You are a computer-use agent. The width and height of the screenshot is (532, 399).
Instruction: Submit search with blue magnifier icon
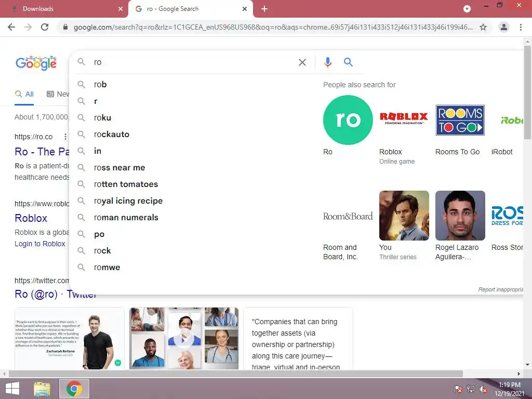pyautogui.click(x=348, y=62)
